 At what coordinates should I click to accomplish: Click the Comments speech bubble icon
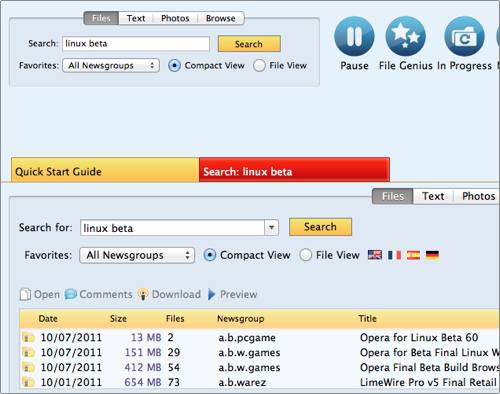click(x=70, y=294)
